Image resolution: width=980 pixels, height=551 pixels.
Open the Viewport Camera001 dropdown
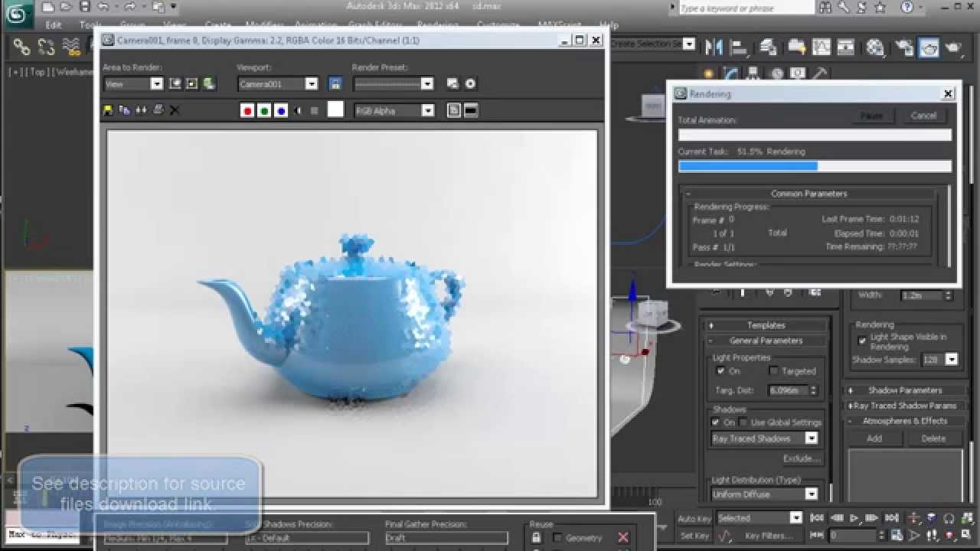tap(312, 83)
